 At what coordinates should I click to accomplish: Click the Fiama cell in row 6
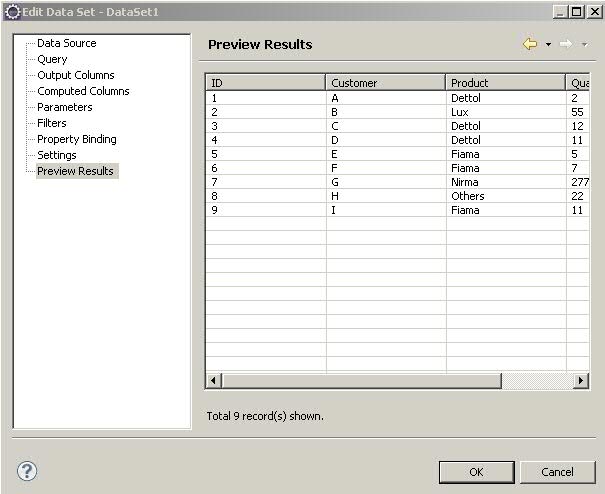click(505, 168)
